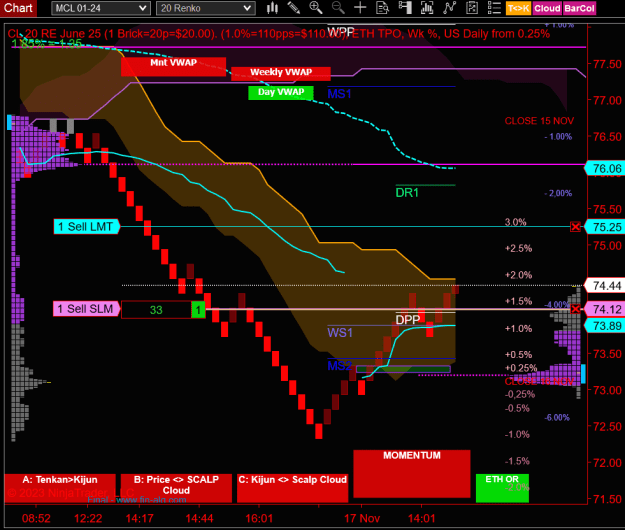
Task: Click the 73.89 price marker
Action: (x=605, y=326)
